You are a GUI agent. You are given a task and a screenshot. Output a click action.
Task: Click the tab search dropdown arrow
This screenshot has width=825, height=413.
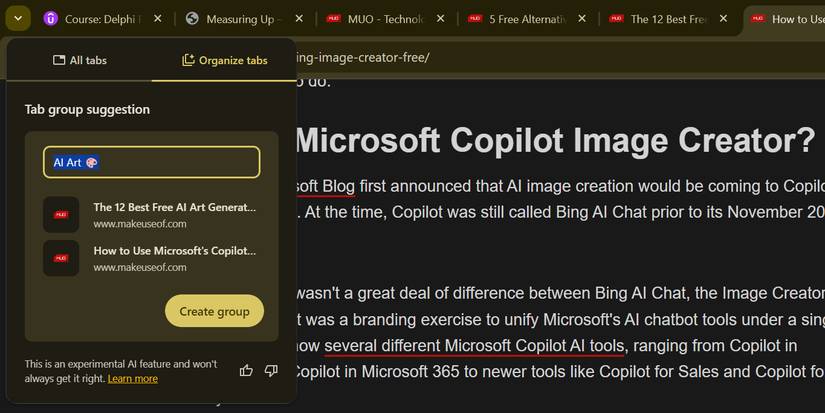(19, 19)
